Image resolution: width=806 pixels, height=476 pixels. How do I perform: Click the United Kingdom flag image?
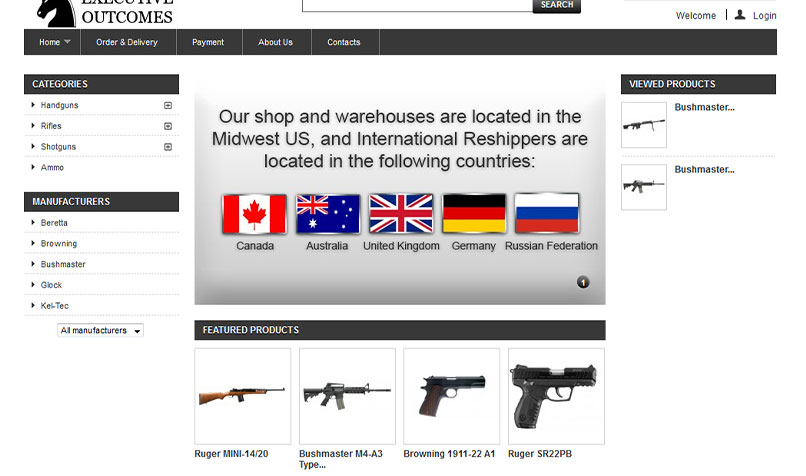[x=401, y=214]
